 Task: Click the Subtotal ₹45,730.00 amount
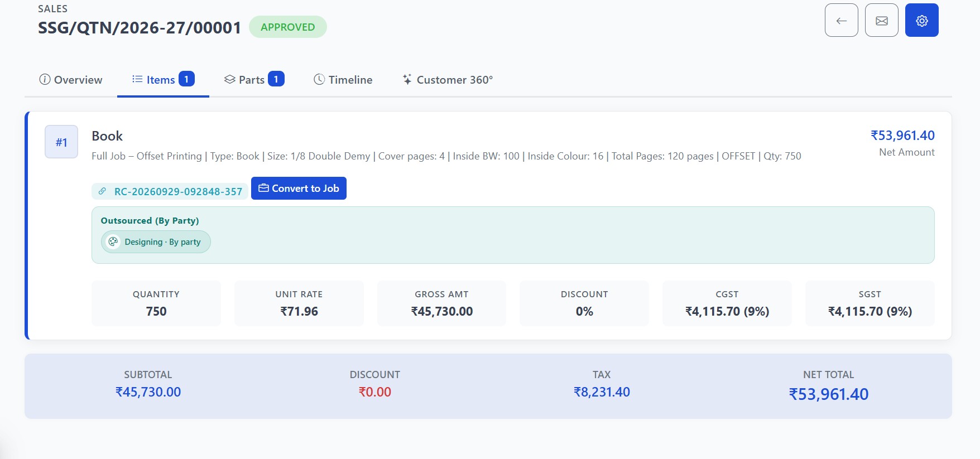pos(148,392)
